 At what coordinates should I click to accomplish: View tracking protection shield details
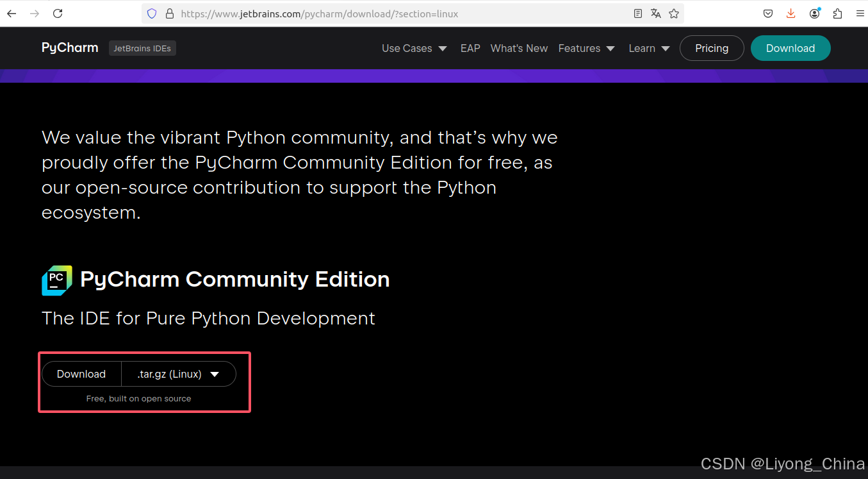pos(151,13)
